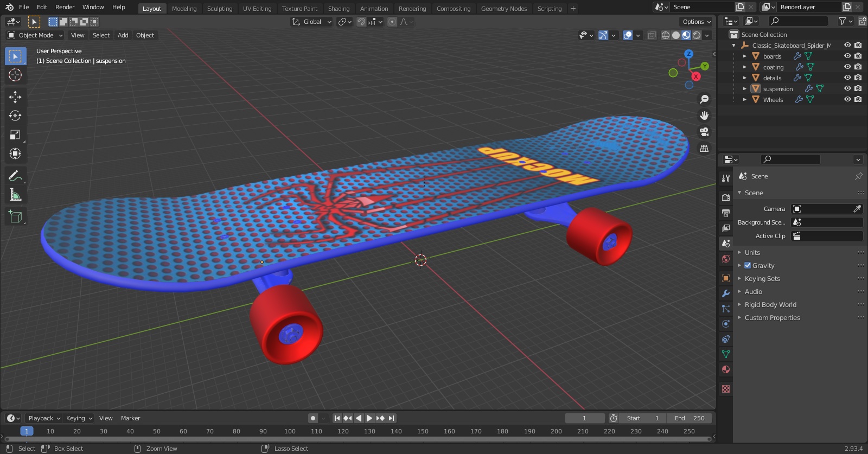Open the World properties tab

726,259
